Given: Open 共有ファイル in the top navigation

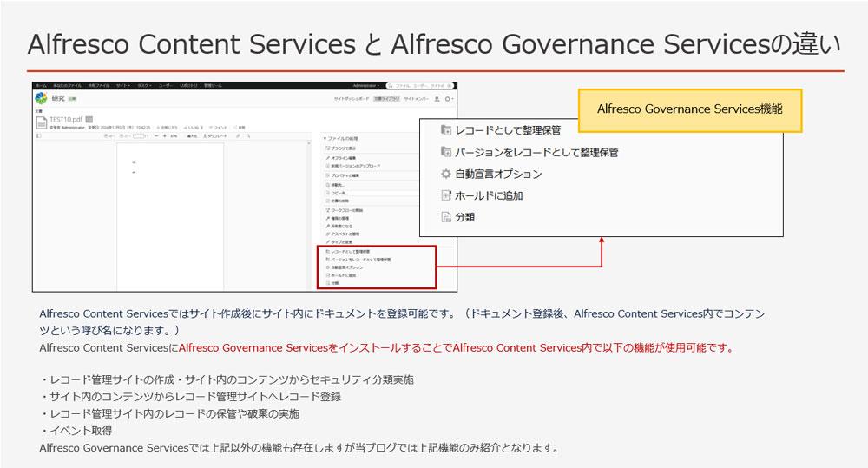Looking at the screenshot, I should [99, 86].
